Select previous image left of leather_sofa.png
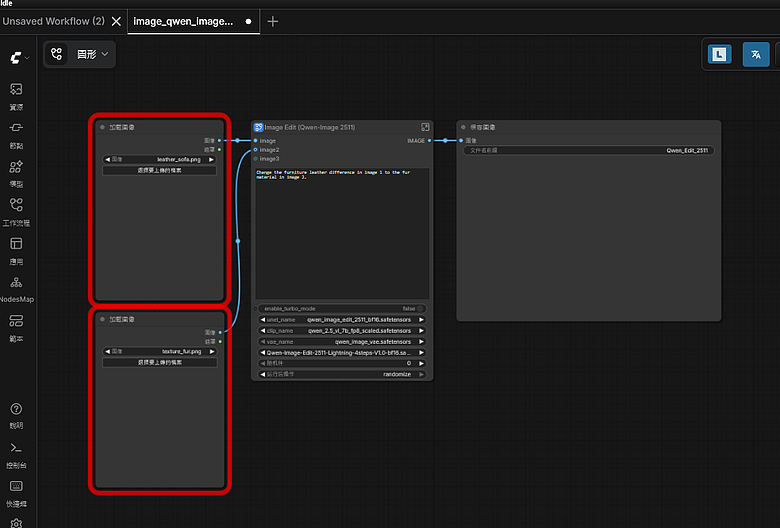This screenshot has width=780, height=528. click(x=107, y=159)
